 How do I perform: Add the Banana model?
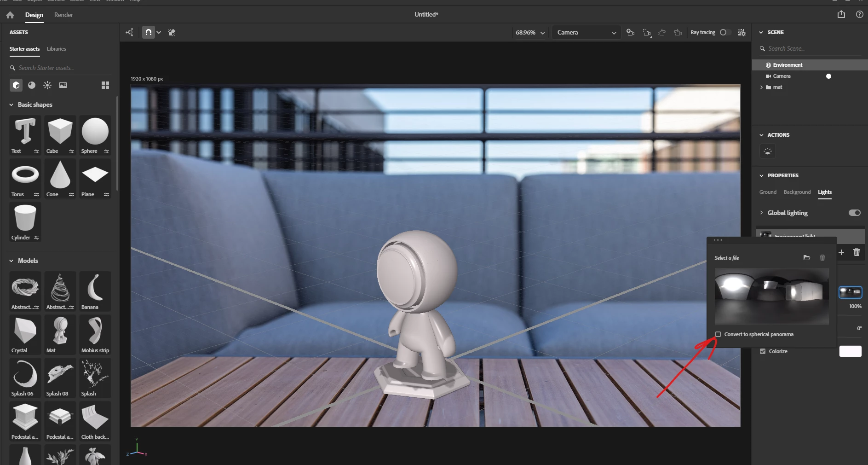click(x=95, y=291)
